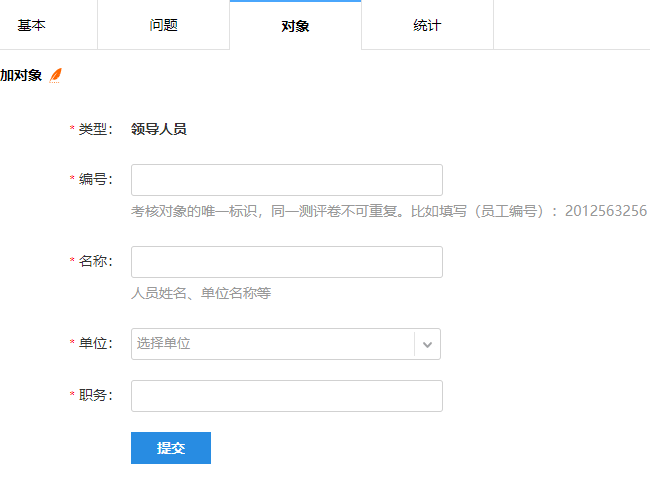This screenshot has width=650, height=488.
Task: Focus the 职务 input field
Action: [287, 396]
